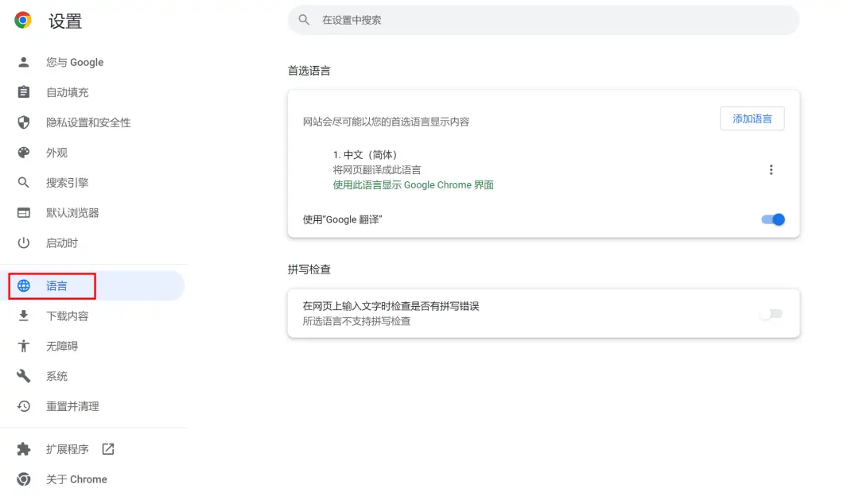859x504 pixels.
Task: Click the person icon for 您与 Google
Action: pyautogui.click(x=24, y=62)
